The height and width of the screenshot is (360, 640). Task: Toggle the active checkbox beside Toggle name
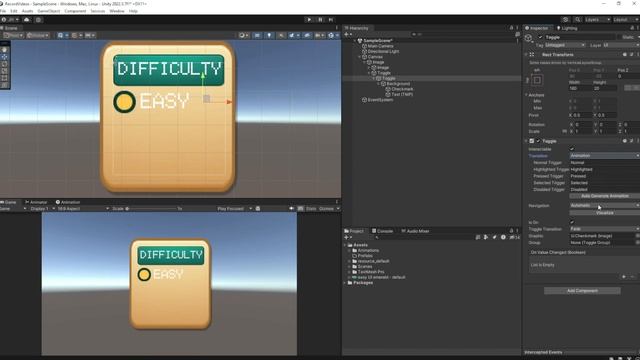[540, 37]
